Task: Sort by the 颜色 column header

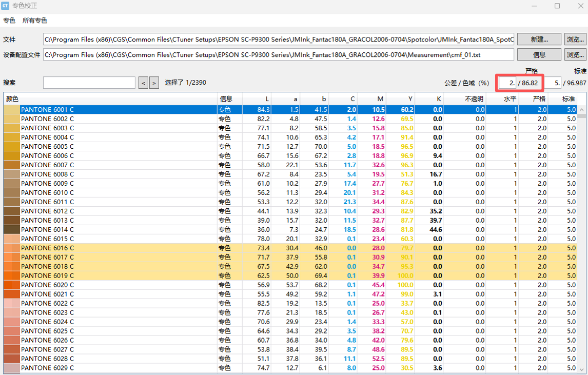Action: pyautogui.click(x=110, y=98)
